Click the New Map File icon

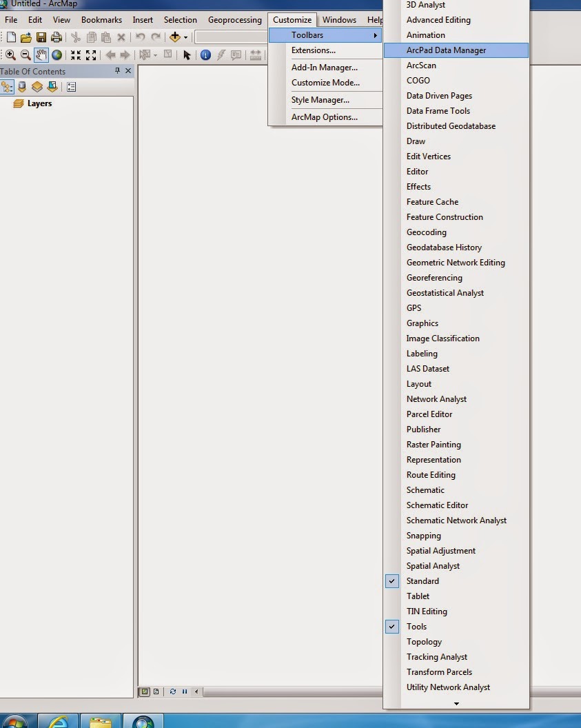pyautogui.click(x=11, y=37)
